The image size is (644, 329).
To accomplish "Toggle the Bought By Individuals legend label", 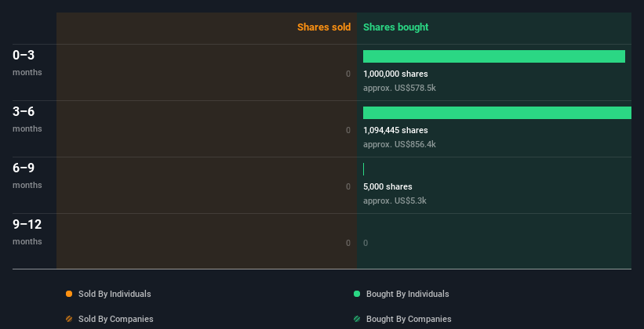I will 407,294.
